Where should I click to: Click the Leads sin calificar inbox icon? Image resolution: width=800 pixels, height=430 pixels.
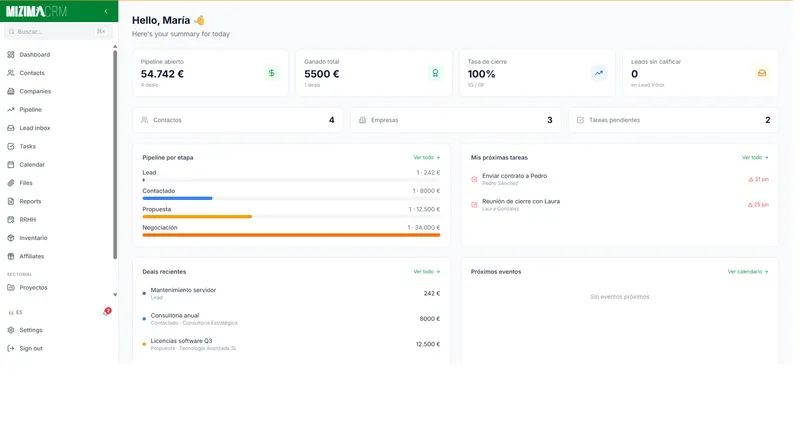[x=762, y=73]
